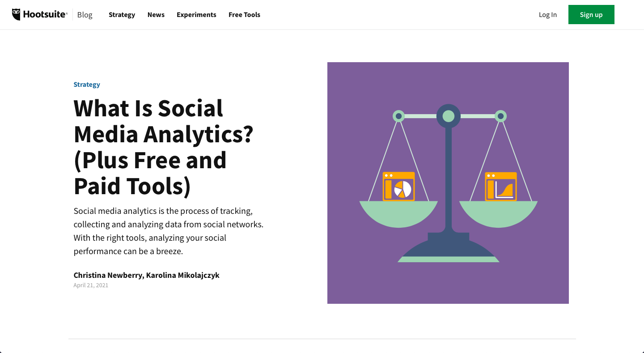Open author Karolina Mikolajczyk's profile
Image resolution: width=644 pixels, height=353 pixels.
click(x=182, y=275)
